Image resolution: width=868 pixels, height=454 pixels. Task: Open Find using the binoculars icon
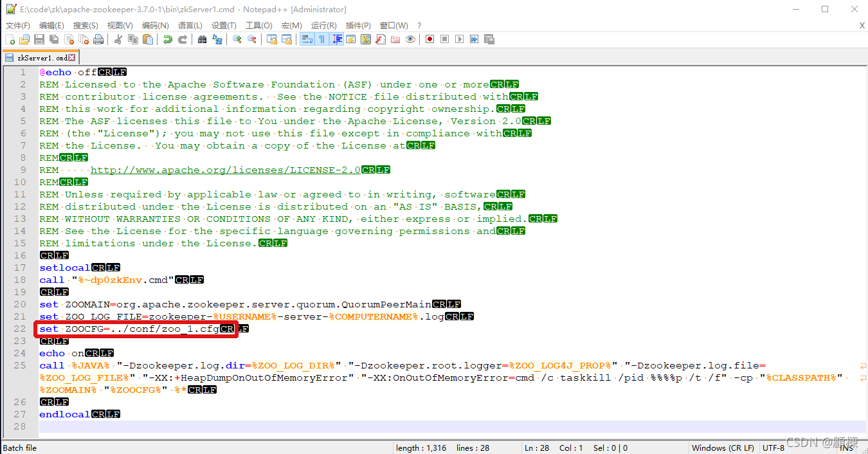[202, 39]
